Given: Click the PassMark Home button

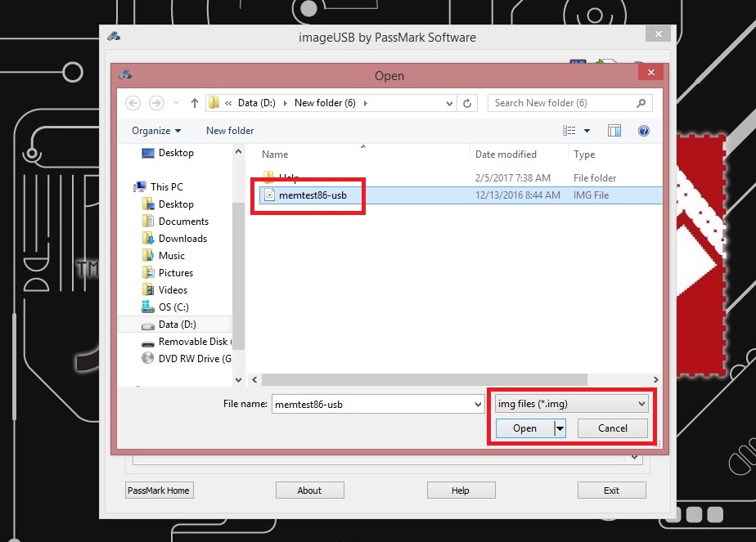Looking at the screenshot, I should tap(159, 490).
